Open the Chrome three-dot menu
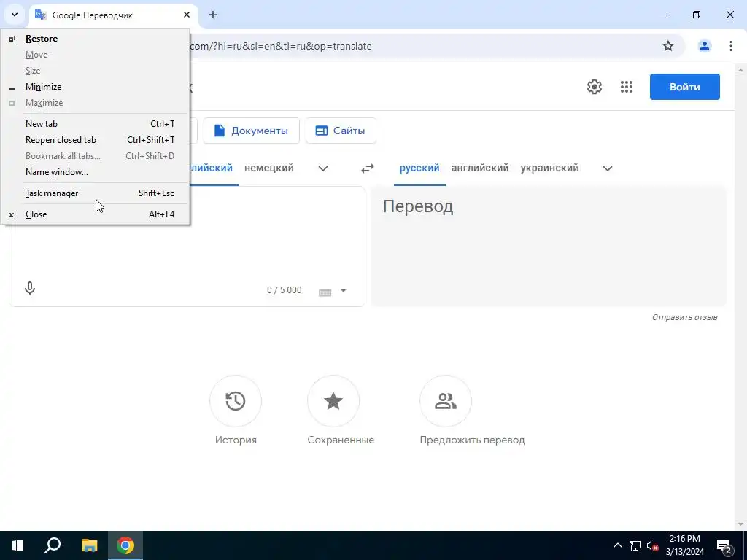Screen dimensions: 747x560 pyautogui.click(x=731, y=46)
